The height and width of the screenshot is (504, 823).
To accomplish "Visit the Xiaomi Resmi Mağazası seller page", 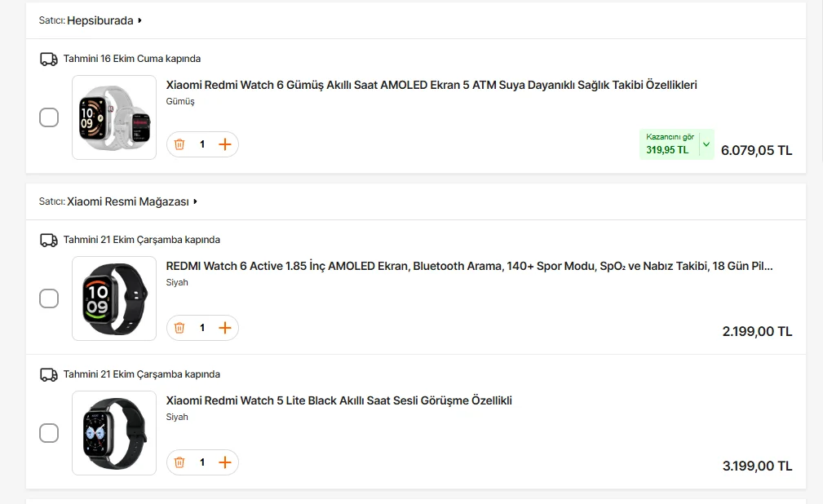I will 128,201.
